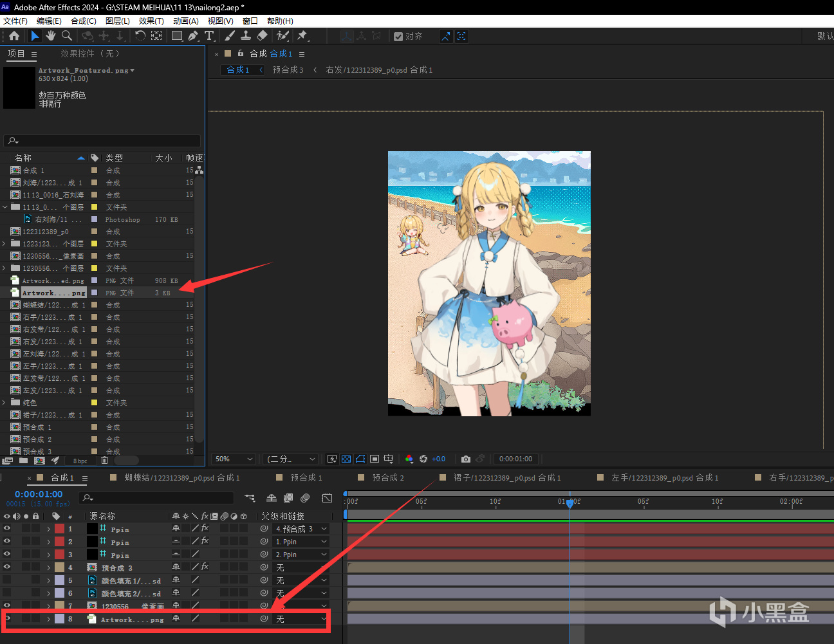Image resolution: width=834 pixels, height=644 pixels.
Task: Open the 合成(C) menu
Action: 84,21
